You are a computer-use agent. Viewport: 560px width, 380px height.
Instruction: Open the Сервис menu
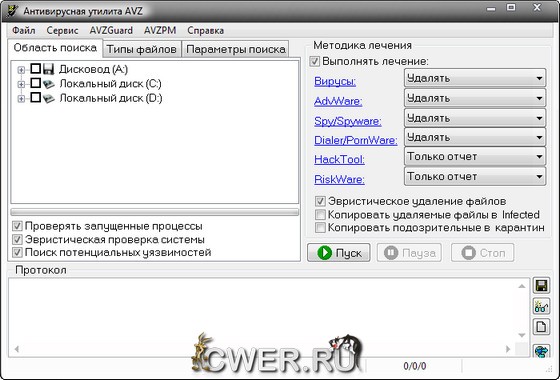click(62, 30)
